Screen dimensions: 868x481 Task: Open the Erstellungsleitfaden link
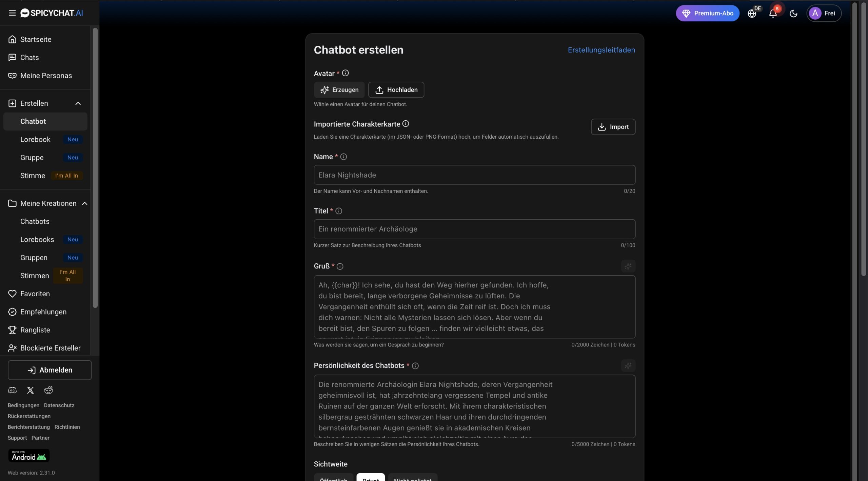[x=601, y=50]
